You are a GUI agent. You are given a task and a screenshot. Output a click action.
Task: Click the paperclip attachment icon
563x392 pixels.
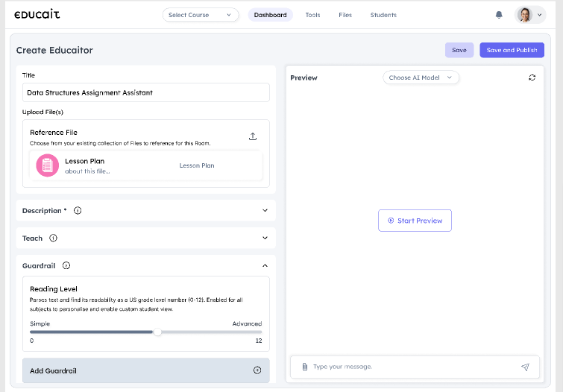(x=304, y=367)
